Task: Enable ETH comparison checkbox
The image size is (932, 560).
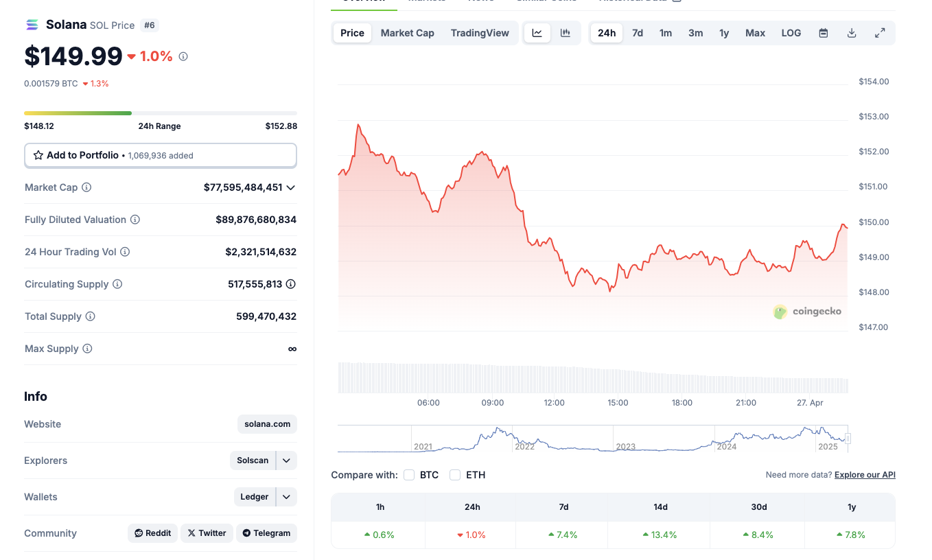Action: [x=455, y=475]
